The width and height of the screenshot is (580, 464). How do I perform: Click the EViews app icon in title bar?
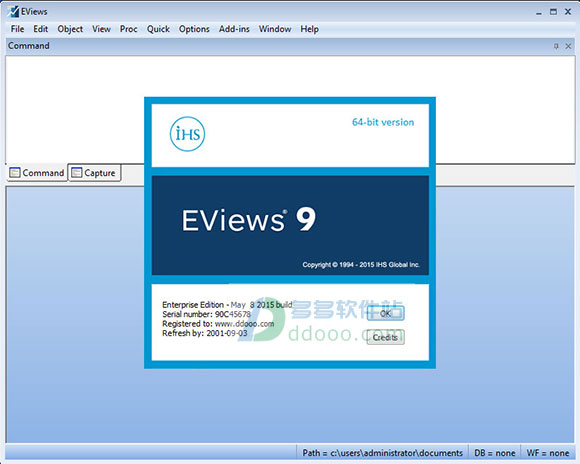(13, 11)
